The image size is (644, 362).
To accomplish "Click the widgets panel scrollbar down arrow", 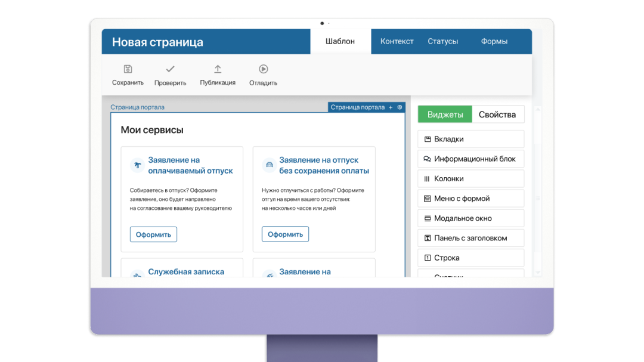I will (x=538, y=272).
